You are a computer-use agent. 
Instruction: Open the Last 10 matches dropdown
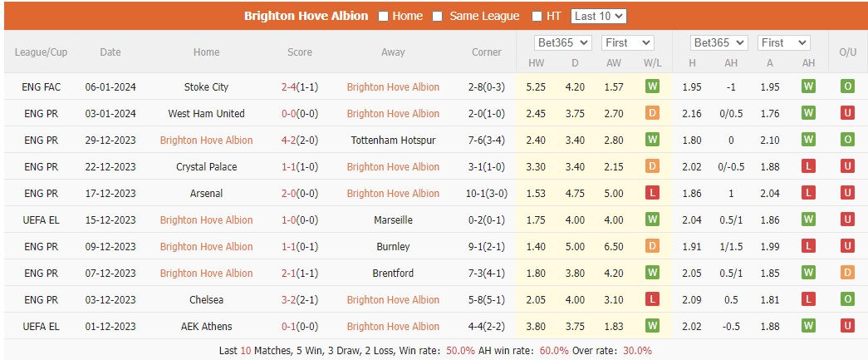[598, 16]
